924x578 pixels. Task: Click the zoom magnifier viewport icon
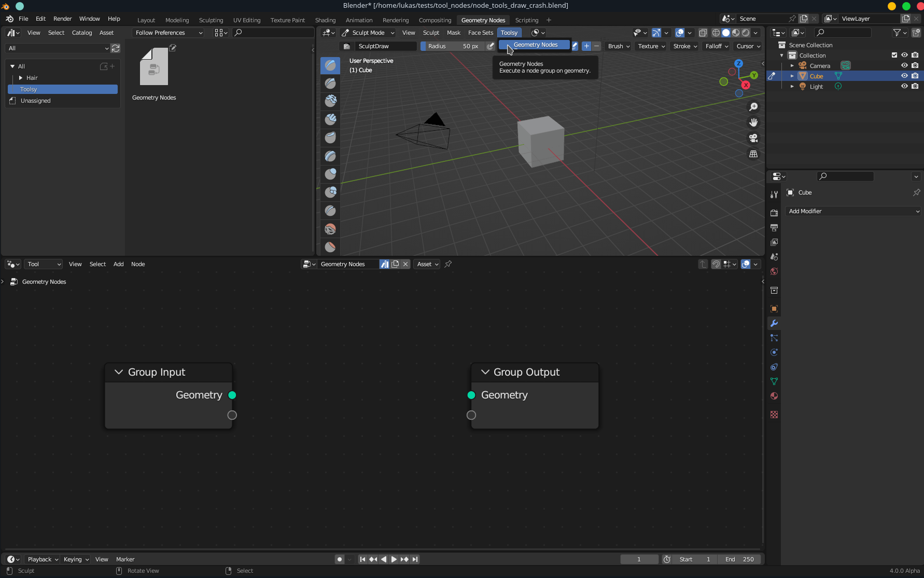pyautogui.click(x=753, y=107)
